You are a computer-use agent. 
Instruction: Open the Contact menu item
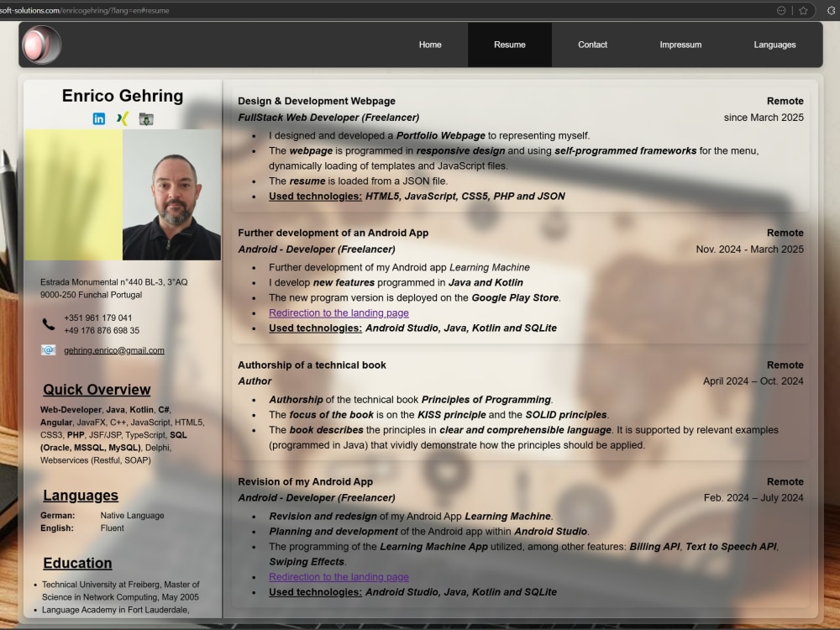coord(592,45)
